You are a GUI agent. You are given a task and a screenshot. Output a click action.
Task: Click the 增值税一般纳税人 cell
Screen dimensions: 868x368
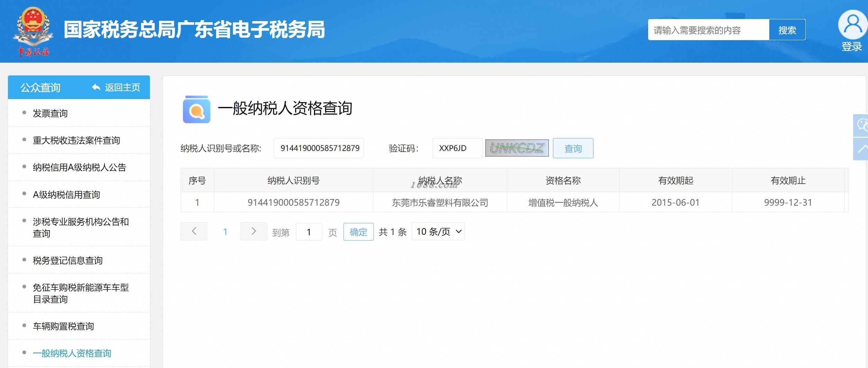tap(563, 202)
